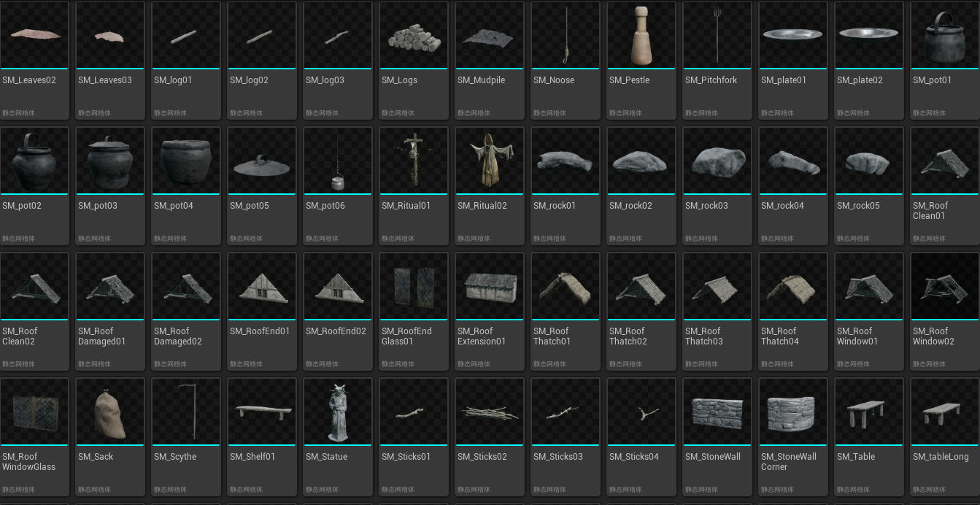The height and width of the screenshot is (505, 980).
Task: Select the "SM_Sticks01" label
Action: [406, 457]
